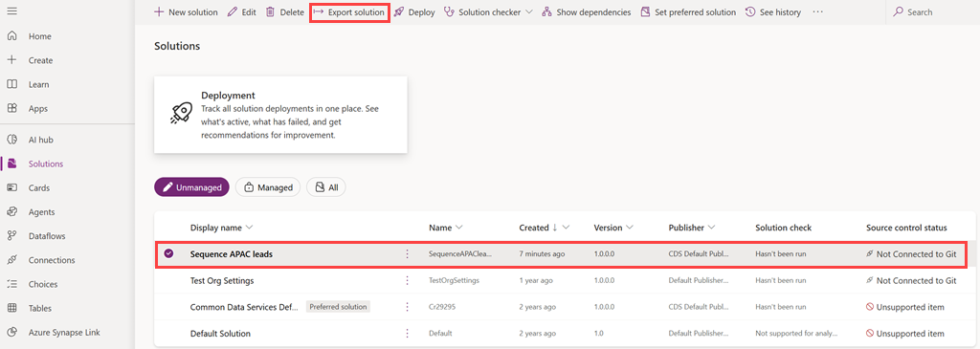Sort by Display name column header
The image size is (980, 349).
pyautogui.click(x=221, y=228)
